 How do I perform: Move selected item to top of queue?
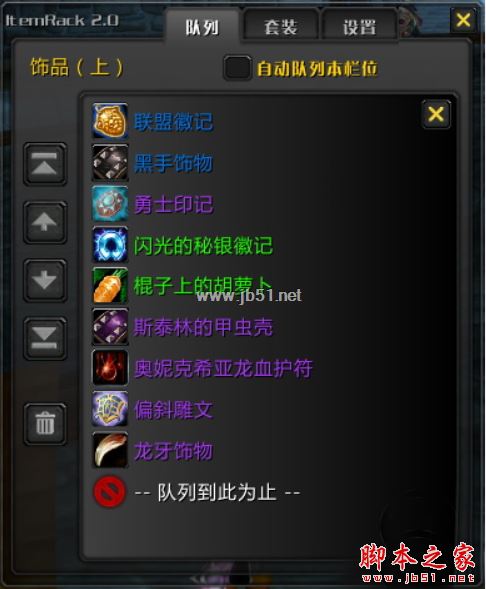[x=45, y=164]
